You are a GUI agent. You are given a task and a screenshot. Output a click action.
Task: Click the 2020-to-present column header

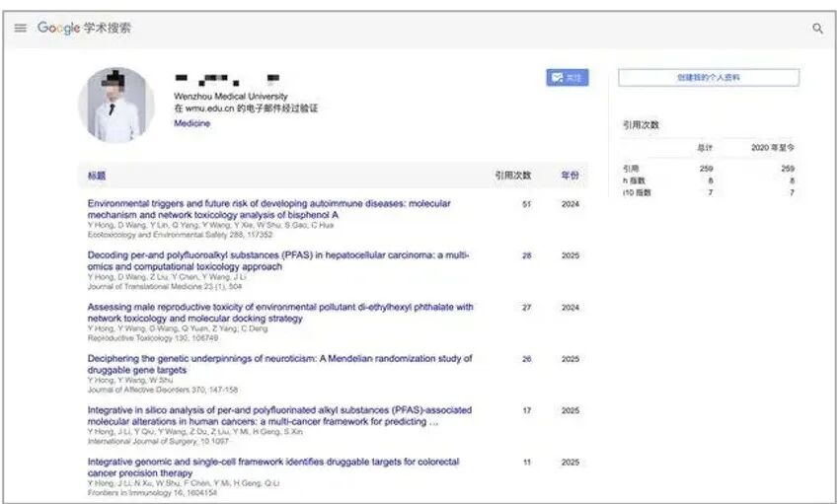772,147
